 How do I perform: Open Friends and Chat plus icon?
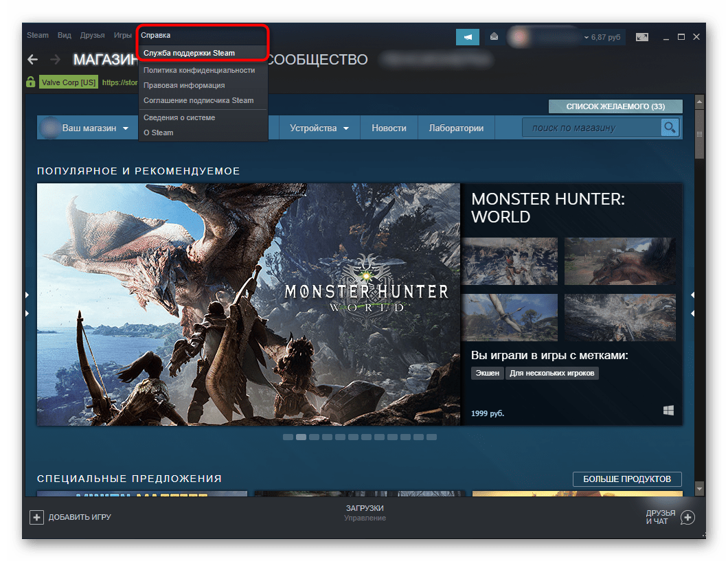pos(687,517)
